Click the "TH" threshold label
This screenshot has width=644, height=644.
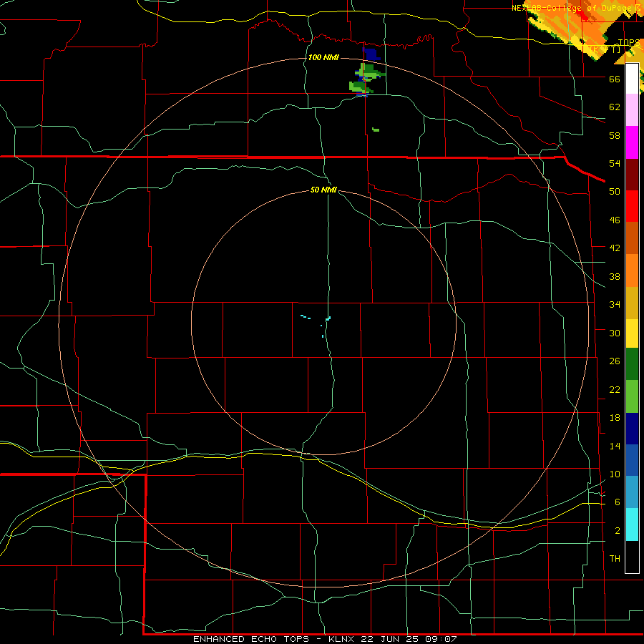pyautogui.click(x=615, y=559)
